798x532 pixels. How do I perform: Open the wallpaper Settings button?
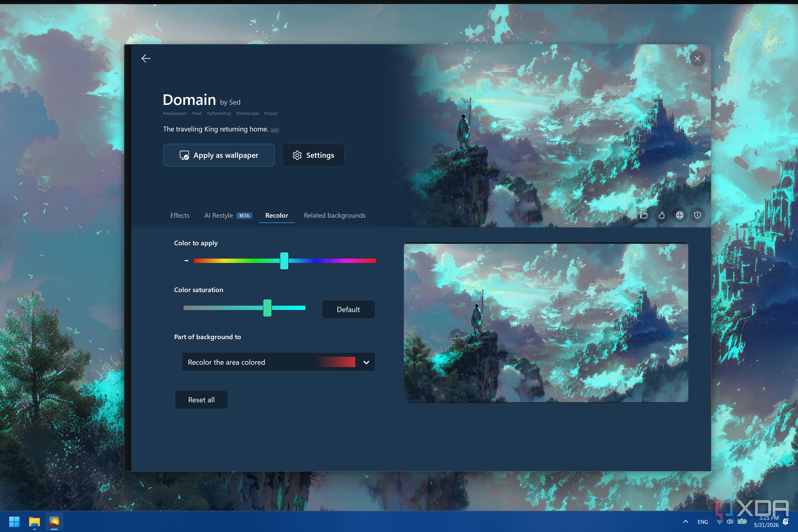313,155
